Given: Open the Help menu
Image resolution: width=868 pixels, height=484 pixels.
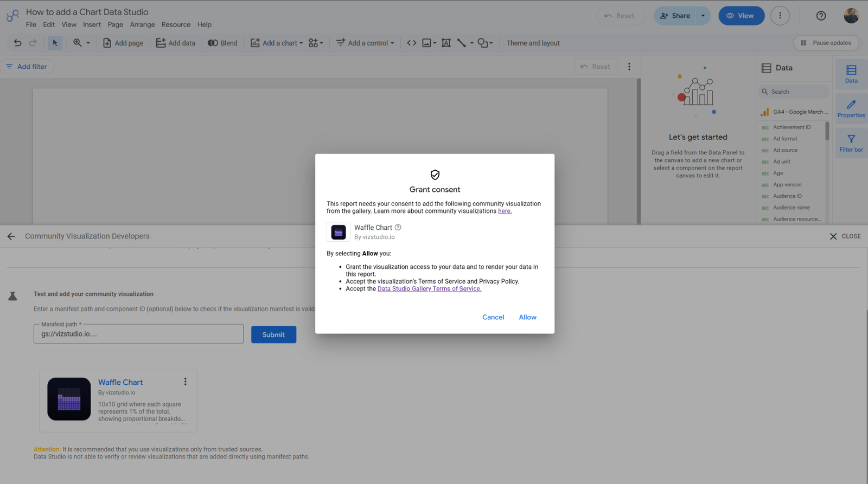Looking at the screenshot, I should pyautogui.click(x=205, y=24).
